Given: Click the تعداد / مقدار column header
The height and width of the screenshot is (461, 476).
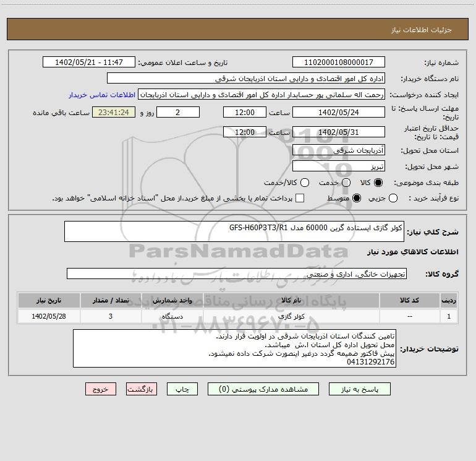Looking at the screenshot, I should [x=111, y=301].
